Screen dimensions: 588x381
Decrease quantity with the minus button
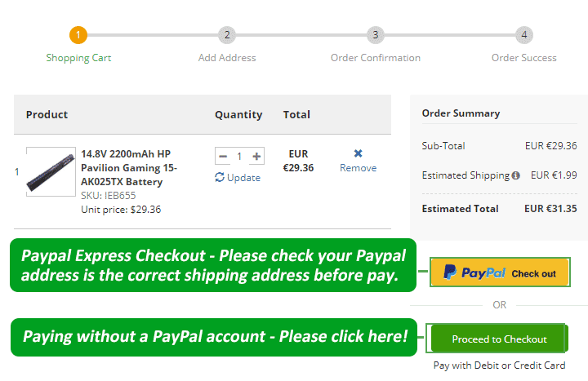click(223, 156)
